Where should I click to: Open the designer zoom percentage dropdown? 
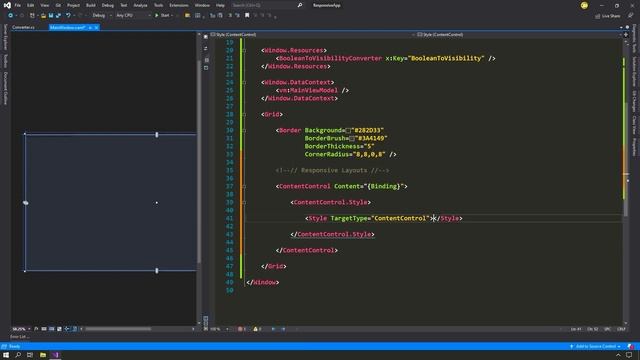21,329
